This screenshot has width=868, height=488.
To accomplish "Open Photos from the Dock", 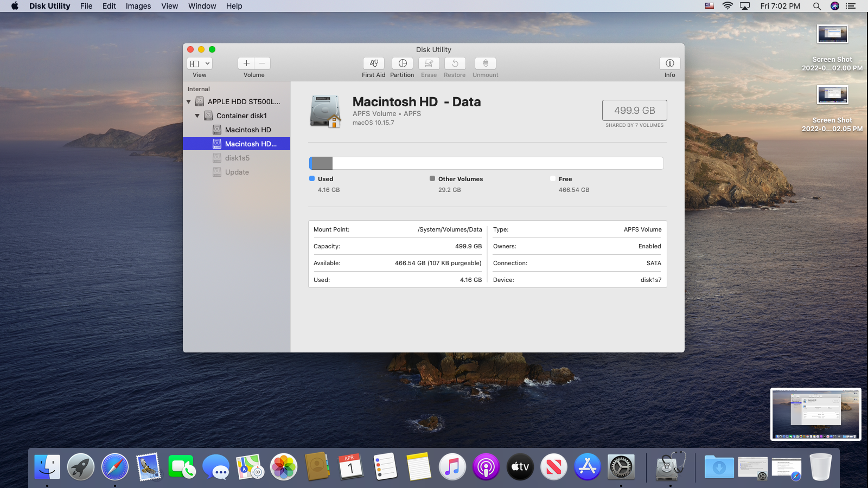I will point(284,467).
